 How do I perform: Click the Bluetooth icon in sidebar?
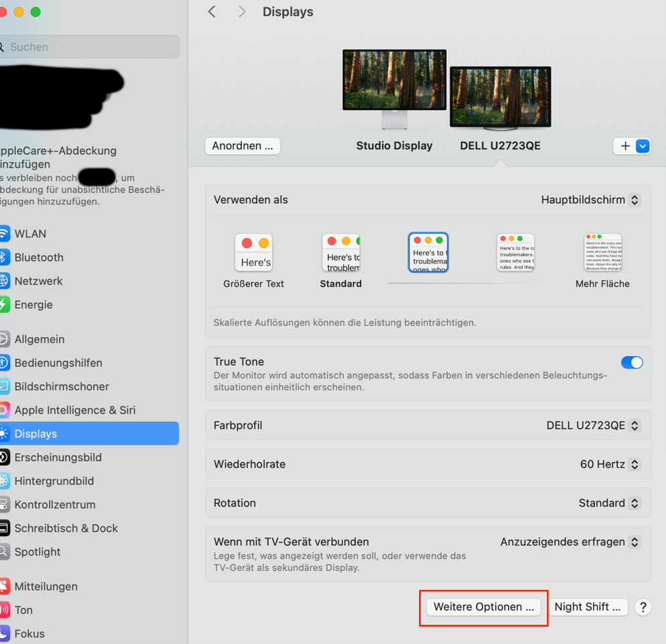point(4,257)
